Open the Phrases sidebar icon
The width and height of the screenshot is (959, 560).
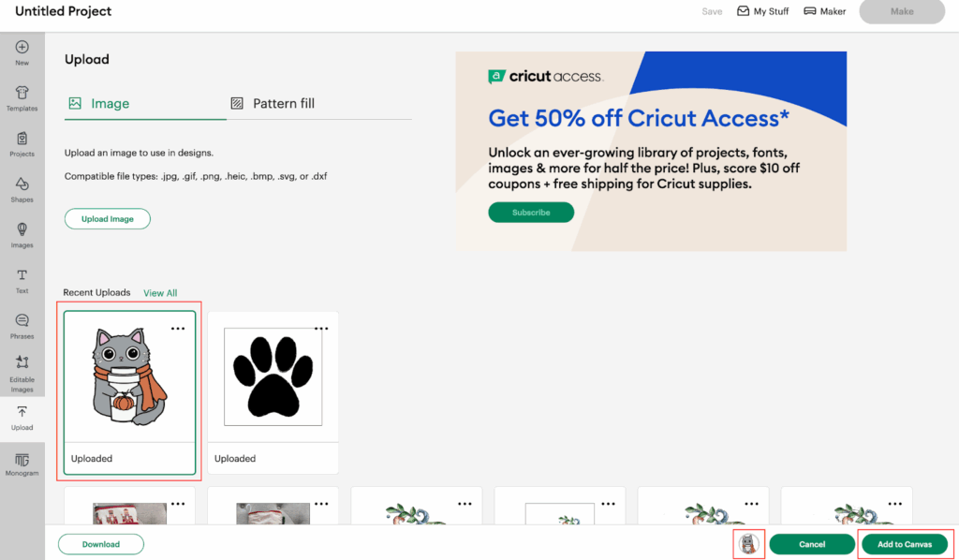[22, 321]
